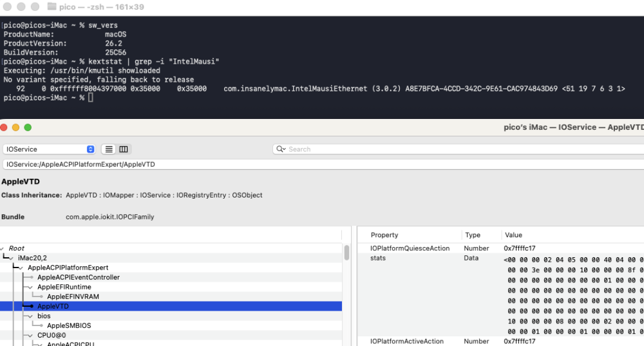The height and width of the screenshot is (346, 644).
Task: Collapse the AppleEFIRuntime node
Action: [30, 287]
